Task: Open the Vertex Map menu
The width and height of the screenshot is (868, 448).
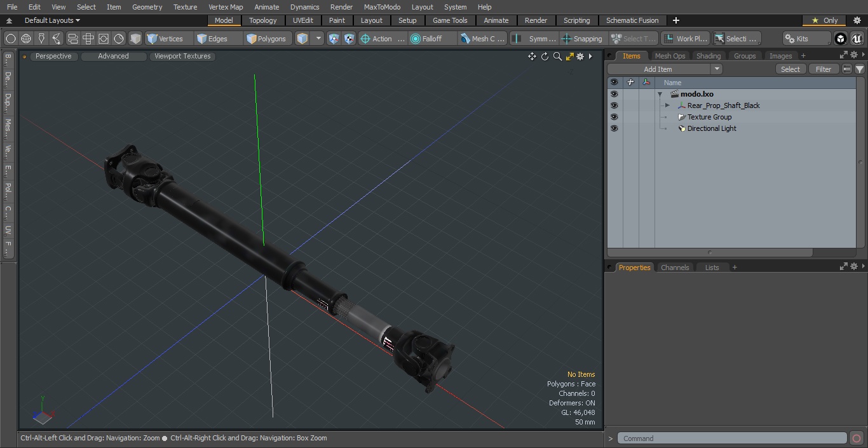Action: click(226, 7)
